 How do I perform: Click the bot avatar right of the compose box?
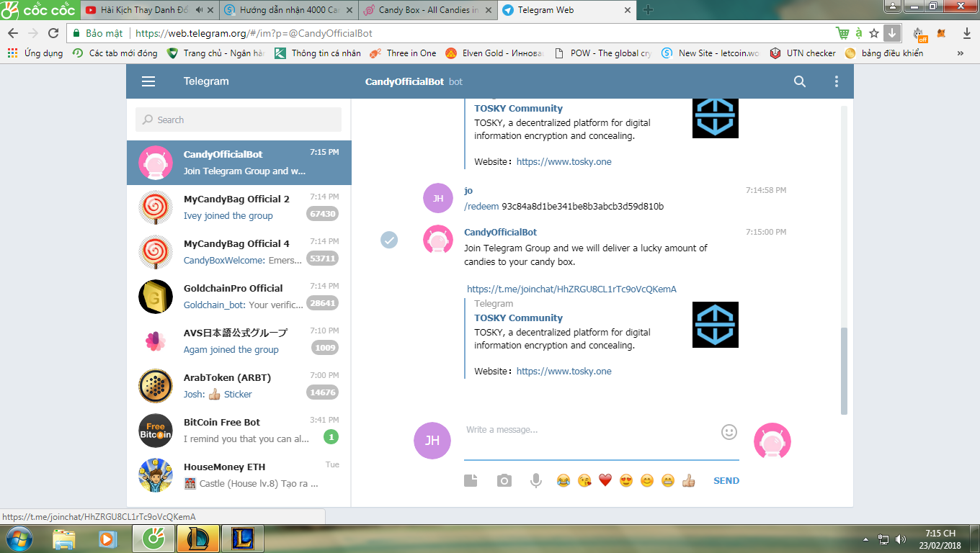coord(772,441)
